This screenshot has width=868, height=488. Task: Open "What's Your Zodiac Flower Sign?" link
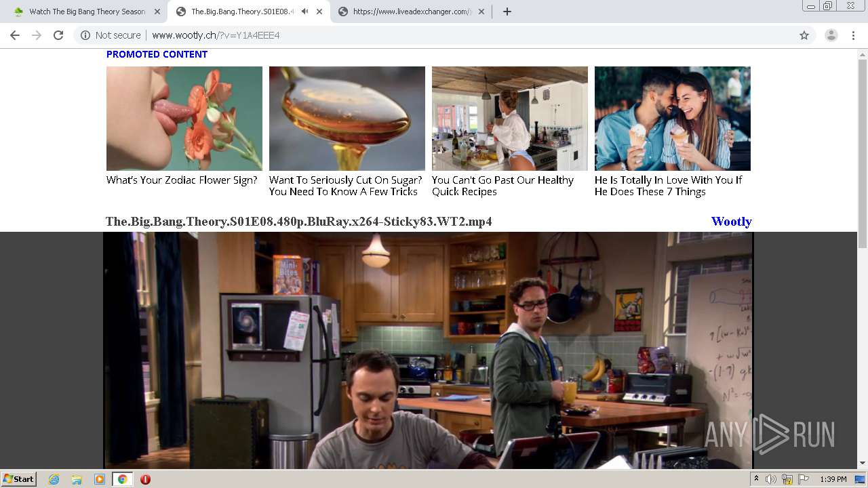pyautogui.click(x=182, y=180)
